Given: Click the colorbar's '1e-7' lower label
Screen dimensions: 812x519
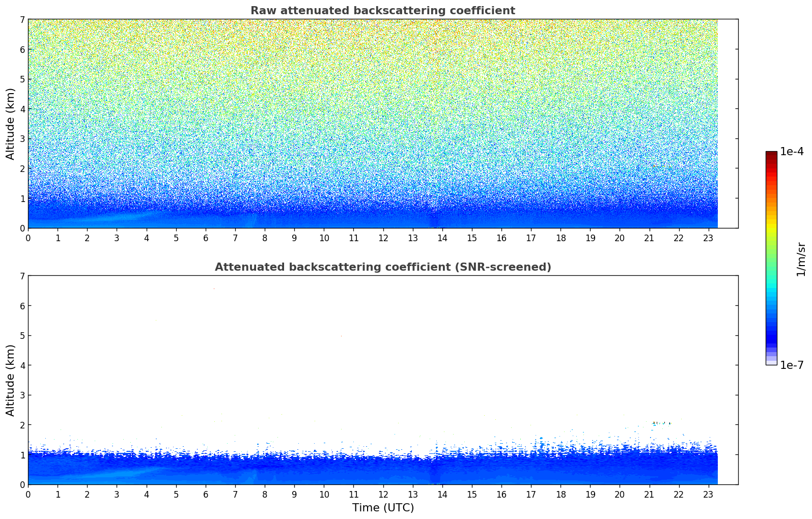Looking at the screenshot, I should click(792, 365).
